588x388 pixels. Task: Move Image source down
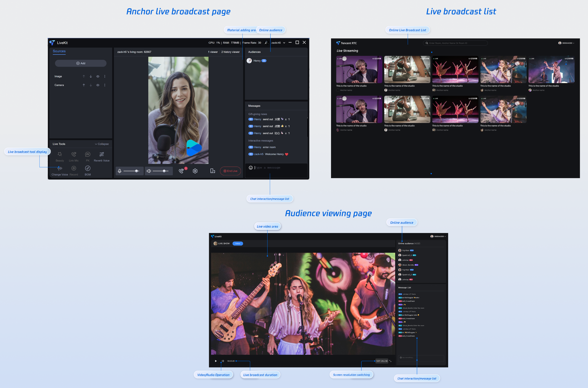coord(91,76)
